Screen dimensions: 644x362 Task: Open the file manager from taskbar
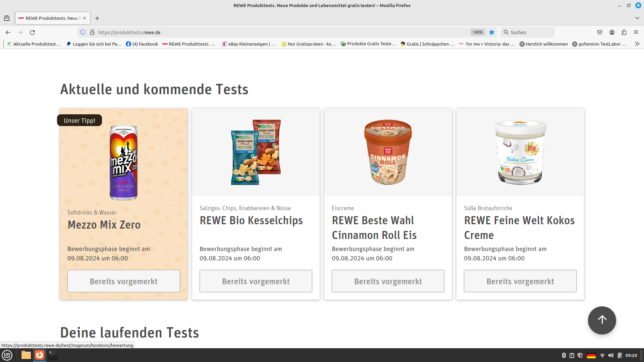click(26, 355)
